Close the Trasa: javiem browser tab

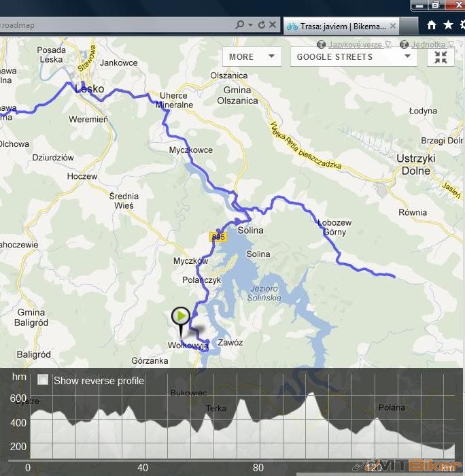tap(393, 26)
